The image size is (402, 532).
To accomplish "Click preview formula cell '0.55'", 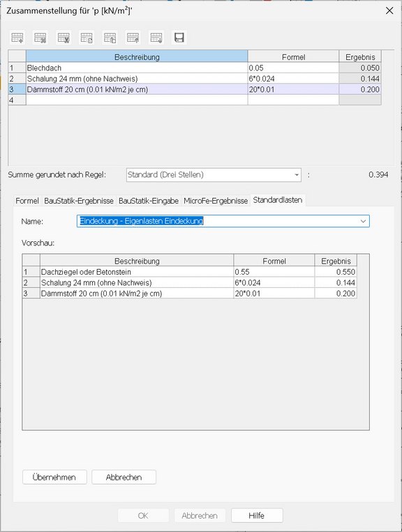I will tap(274, 272).
